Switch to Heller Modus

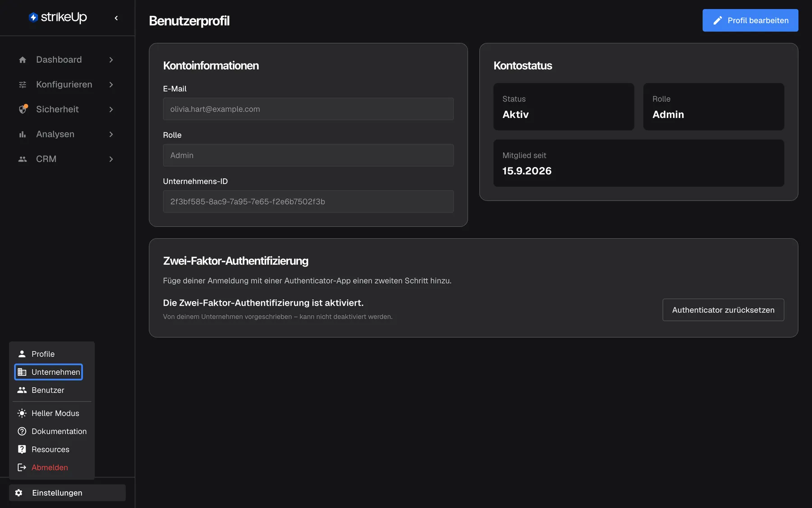[x=52, y=413]
